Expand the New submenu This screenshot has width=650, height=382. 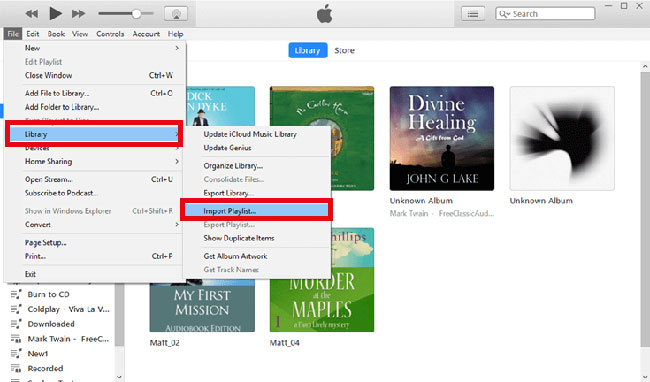click(x=95, y=48)
